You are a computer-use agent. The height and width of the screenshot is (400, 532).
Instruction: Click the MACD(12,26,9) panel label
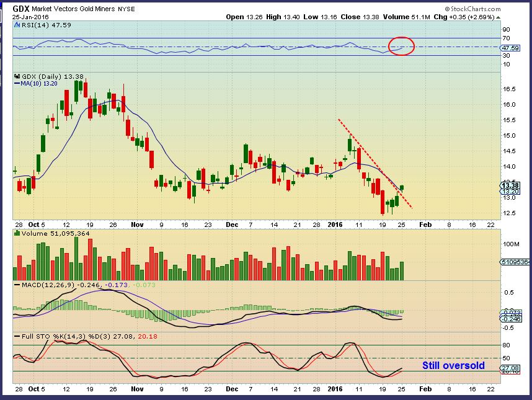pos(48,285)
